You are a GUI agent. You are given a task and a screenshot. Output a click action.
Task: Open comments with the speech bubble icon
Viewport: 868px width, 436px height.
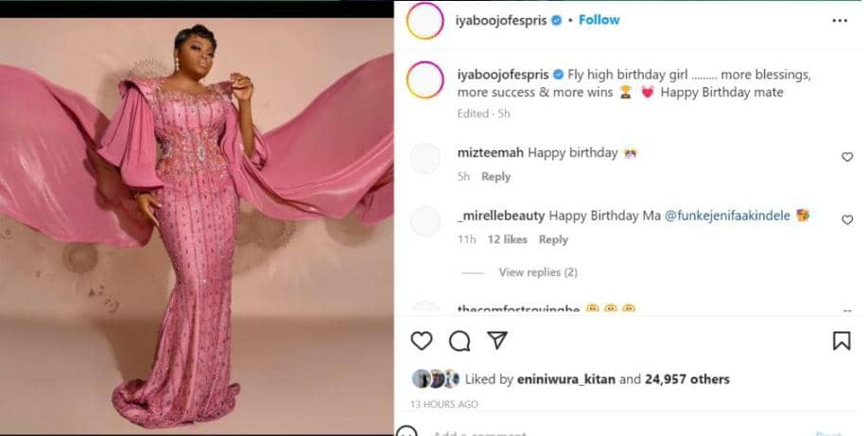click(460, 340)
